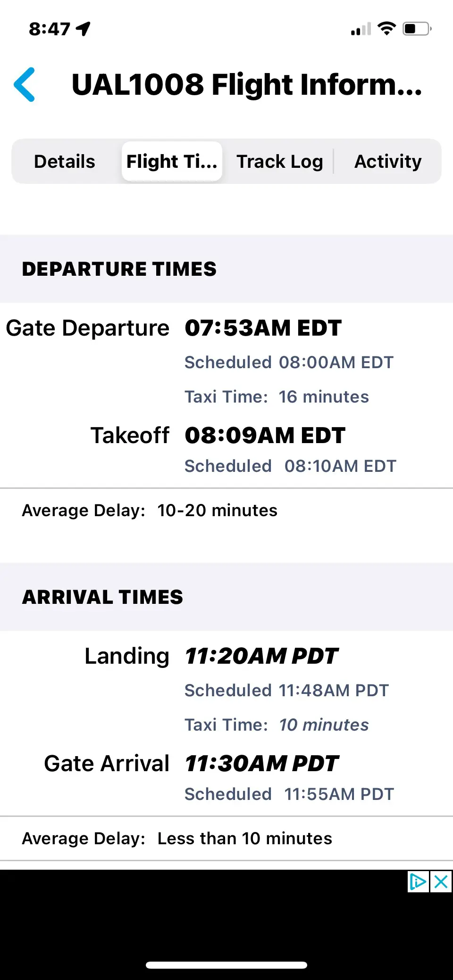Tap the status bar clock 8:47
Image resolution: width=453 pixels, height=980 pixels.
coord(50,29)
